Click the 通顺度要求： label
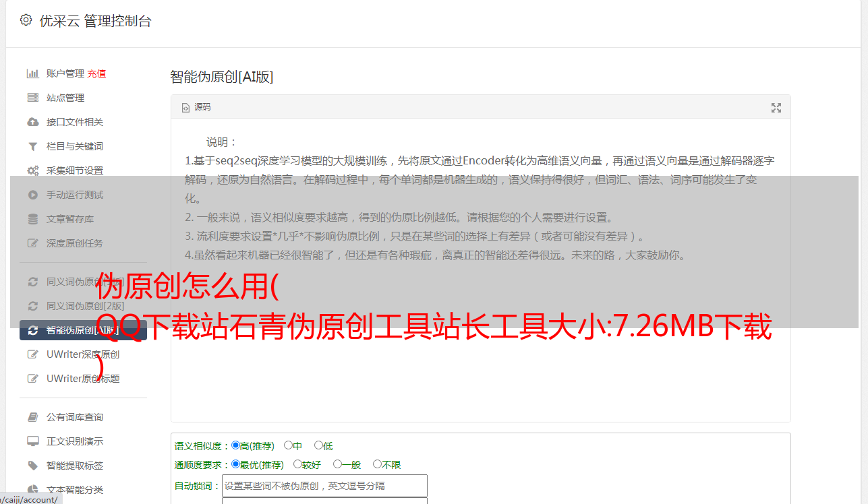This screenshot has height=504, width=868. click(202, 465)
